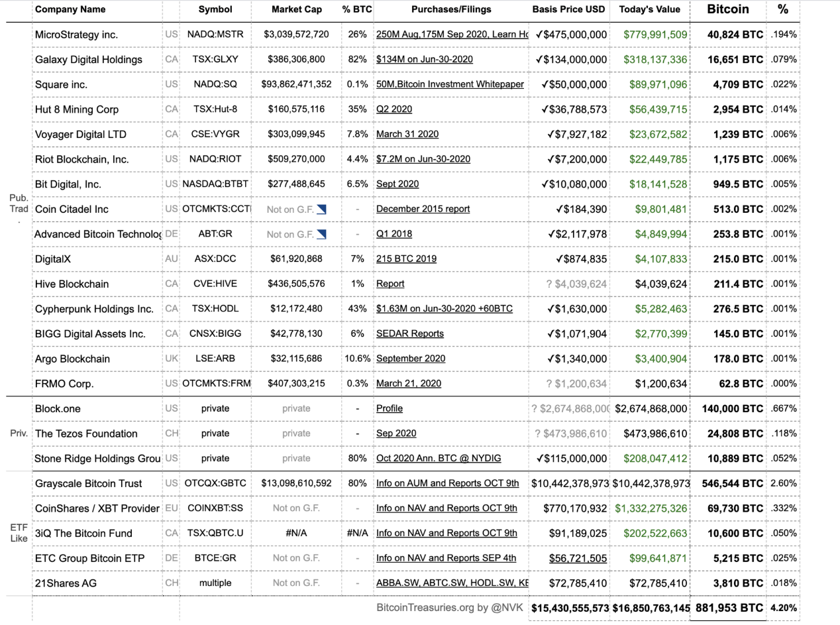Image resolution: width=840 pixels, height=625 pixels.
Task: Open Hut 8 Mining Q2 2020 filing link
Action: (x=394, y=109)
